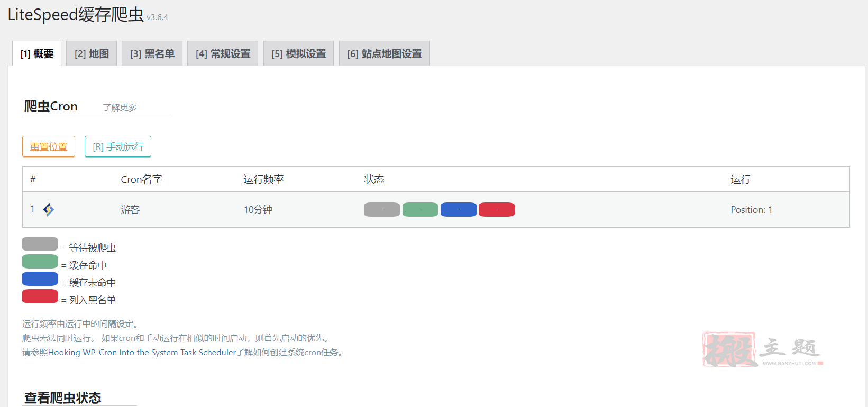868x407 pixels.
Task: Open the 了解更多 link beside 爬虫Cron
Action: point(120,107)
